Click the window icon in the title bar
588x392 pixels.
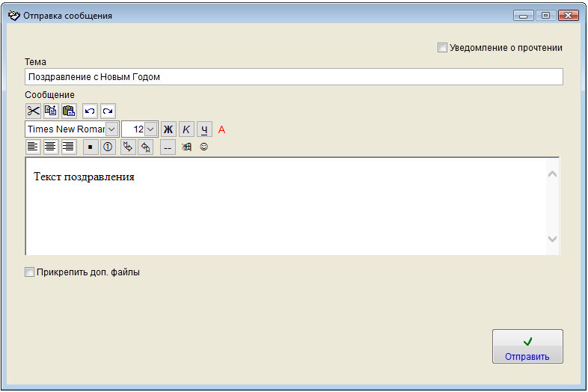pyautogui.click(x=14, y=16)
